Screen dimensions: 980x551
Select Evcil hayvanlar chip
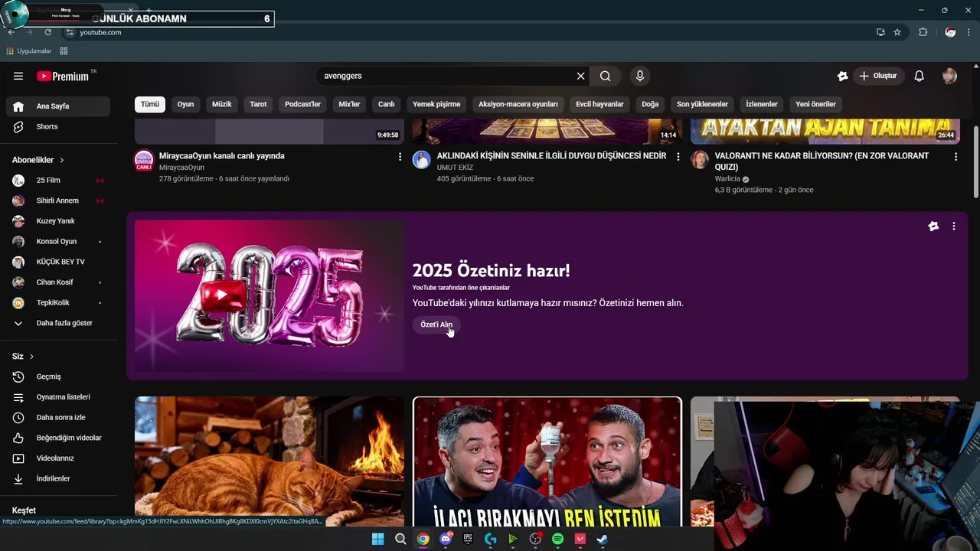pos(599,104)
